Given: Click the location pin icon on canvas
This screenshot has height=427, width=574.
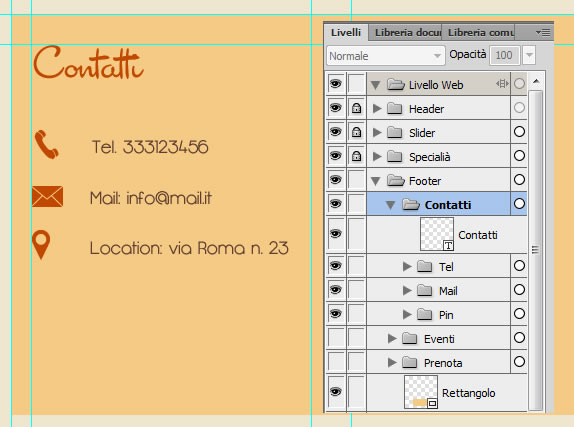Looking at the screenshot, I should point(41,245).
